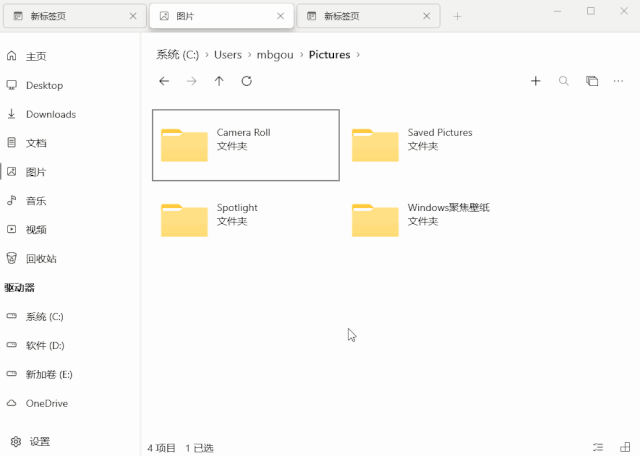640x456 pixels.
Task: Click the Saved Pictures folder name
Action: (x=440, y=132)
